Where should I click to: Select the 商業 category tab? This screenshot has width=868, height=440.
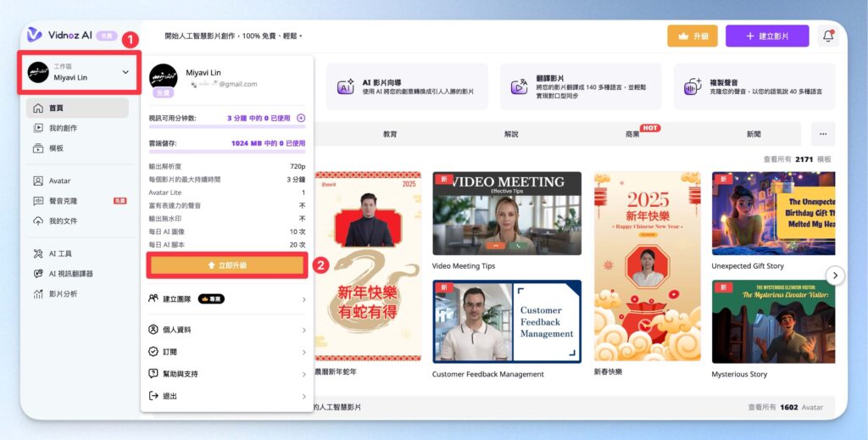pos(632,134)
